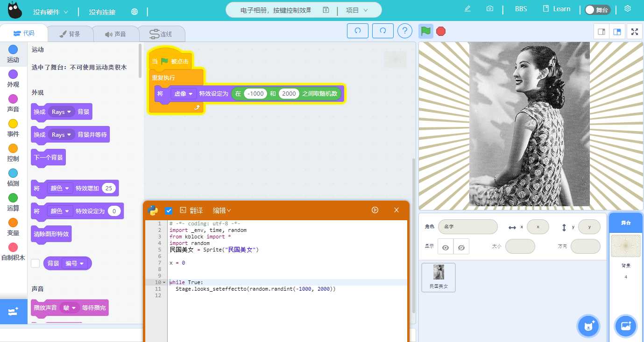
Task: Switch to the 连线 wiring tab
Action: (x=161, y=34)
